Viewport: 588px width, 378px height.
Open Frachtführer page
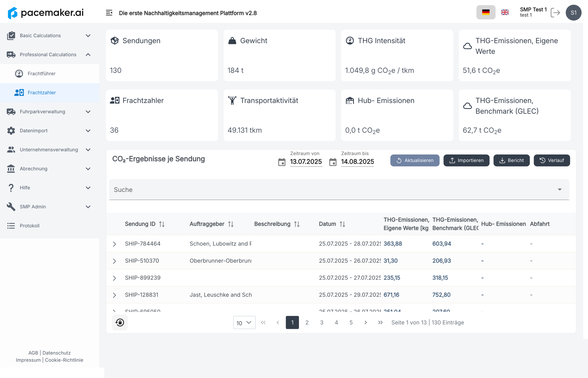point(49,74)
